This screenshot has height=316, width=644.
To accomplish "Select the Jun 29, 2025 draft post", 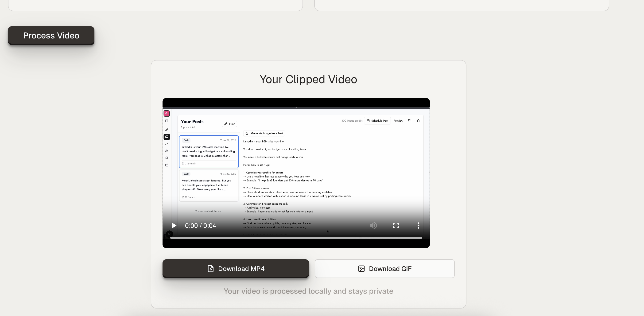I will pos(209,151).
